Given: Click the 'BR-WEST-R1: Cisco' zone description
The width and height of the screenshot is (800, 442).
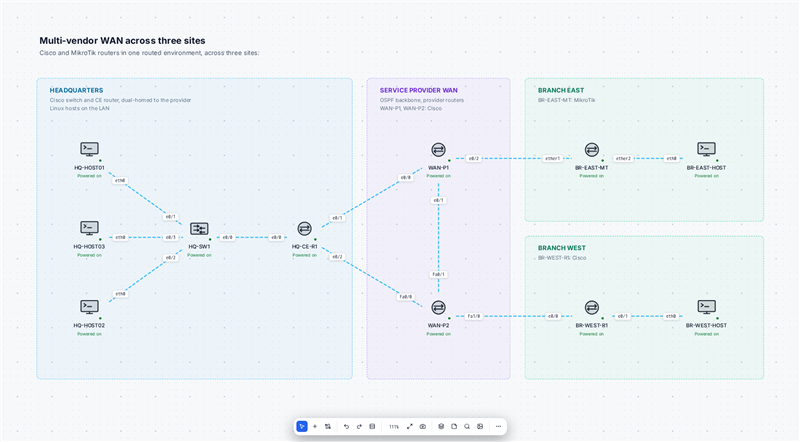Looking at the screenshot, I should tap(562, 258).
